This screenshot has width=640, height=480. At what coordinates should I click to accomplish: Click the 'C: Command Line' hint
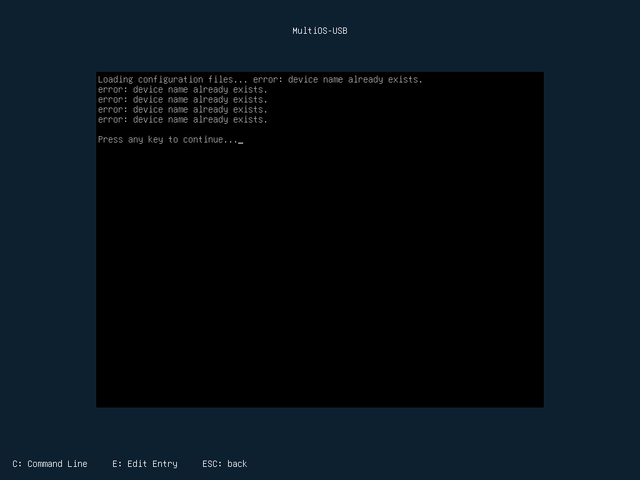(50, 464)
